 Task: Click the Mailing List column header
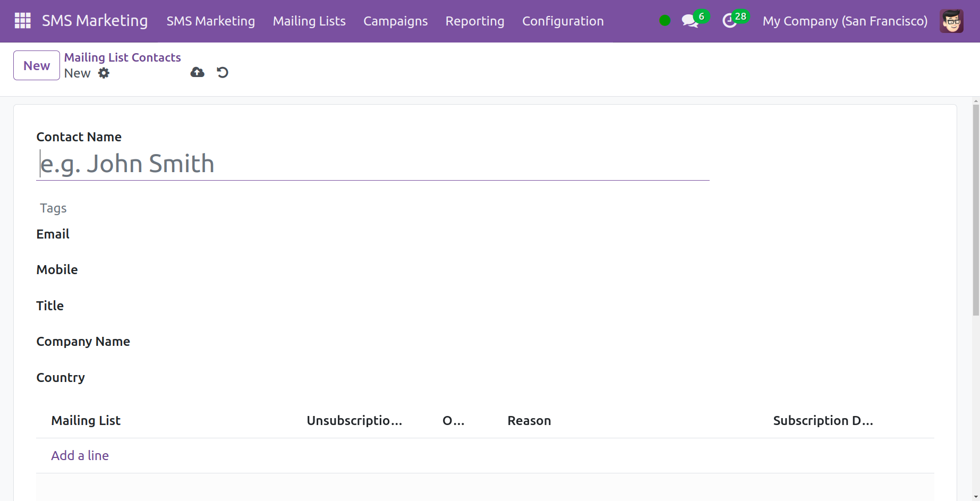[86, 420]
